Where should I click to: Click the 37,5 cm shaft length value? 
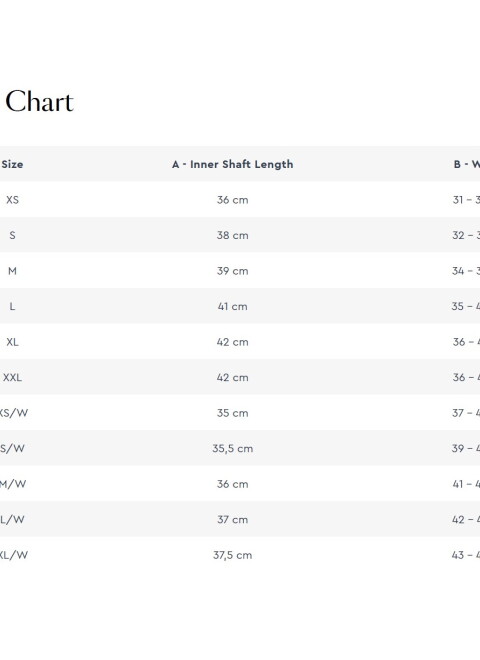232,555
